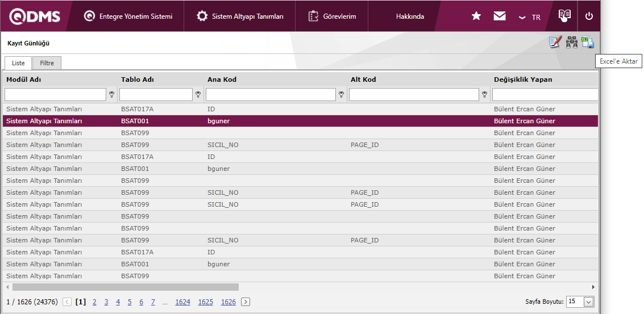This screenshot has height=314, width=644.
Task: Expand the Sayfa Boyutu page size dropdown
Action: (588, 302)
